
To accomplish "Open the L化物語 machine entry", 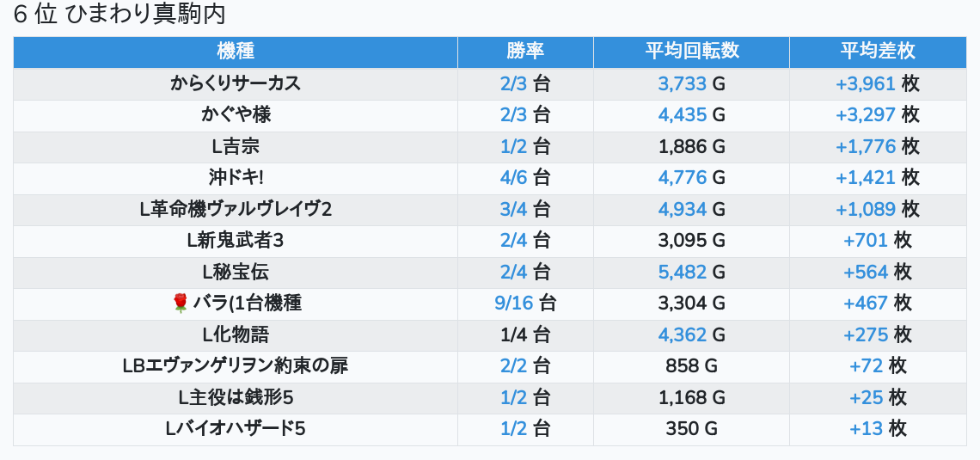I will (236, 334).
